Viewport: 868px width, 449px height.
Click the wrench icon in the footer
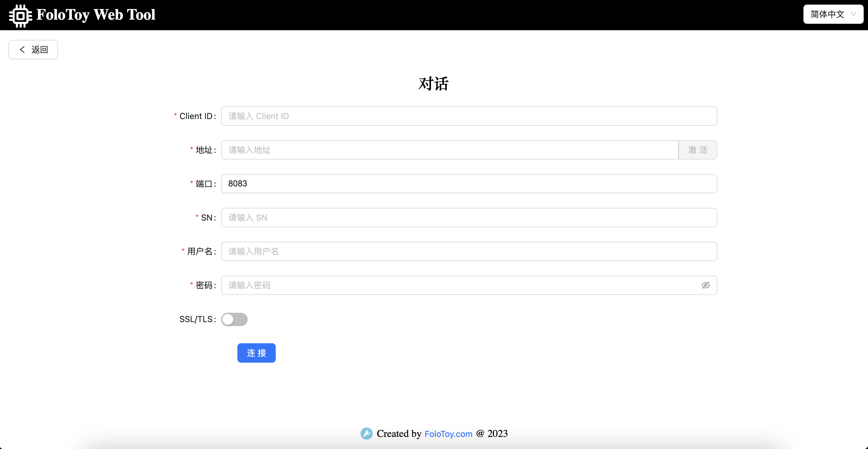[x=366, y=434]
